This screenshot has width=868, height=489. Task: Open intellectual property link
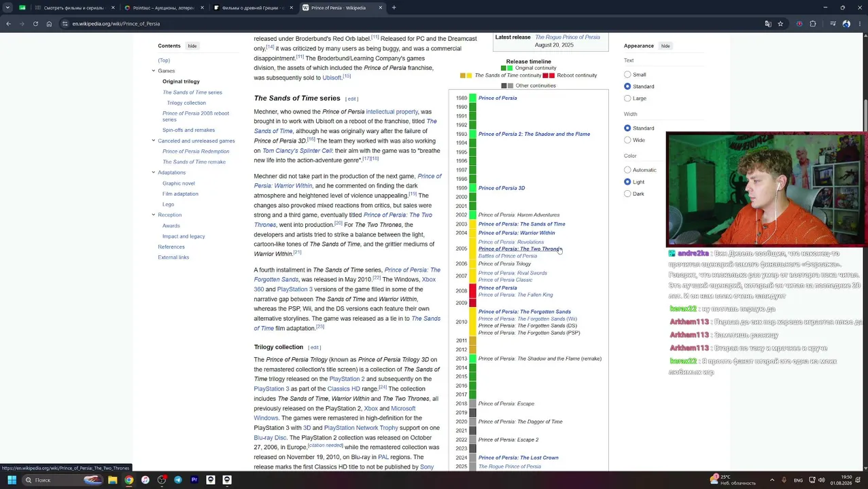pyautogui.click(x=392, y=111)
